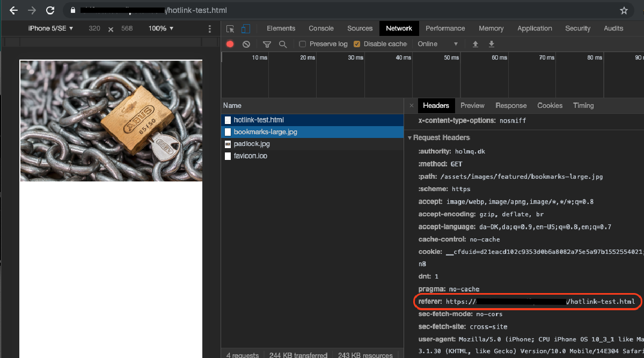
Task: Open the device toolbar options menu
Action: point(209,28)
